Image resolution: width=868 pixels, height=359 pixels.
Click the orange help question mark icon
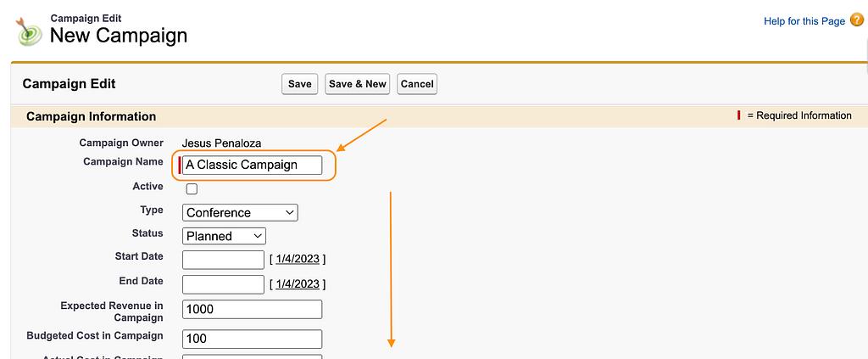tap(857, 20)
